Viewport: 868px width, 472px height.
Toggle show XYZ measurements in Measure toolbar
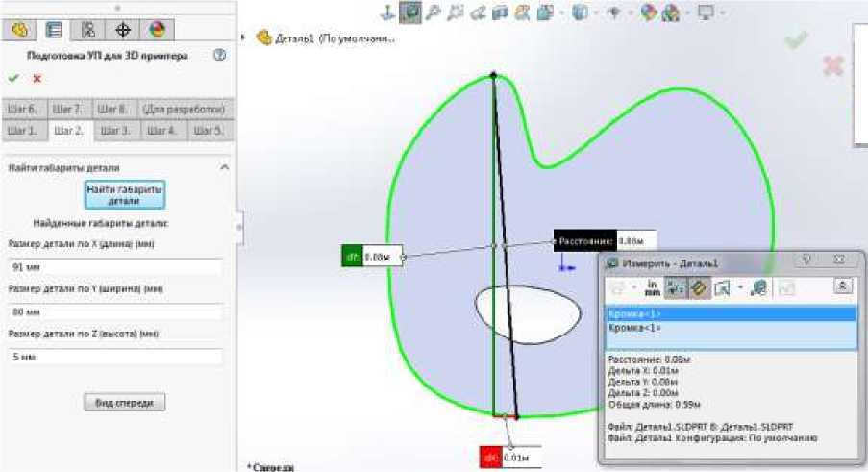[x=676, y=286]
